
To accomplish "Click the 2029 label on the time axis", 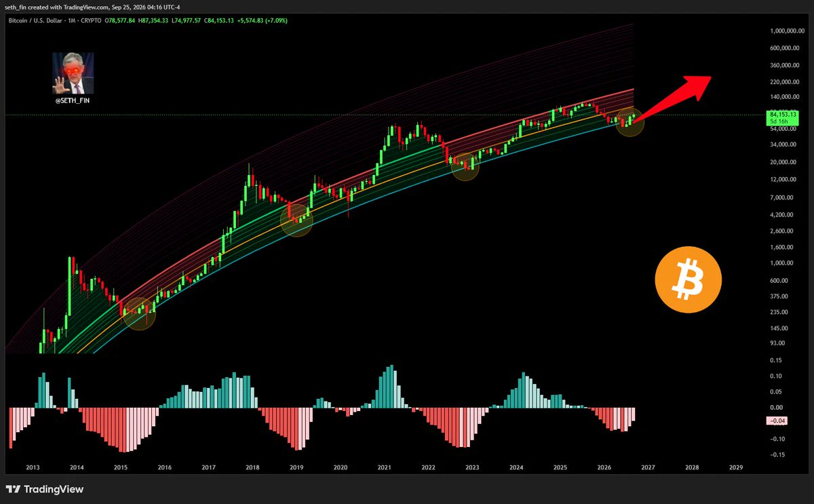I will pos(735,468).
